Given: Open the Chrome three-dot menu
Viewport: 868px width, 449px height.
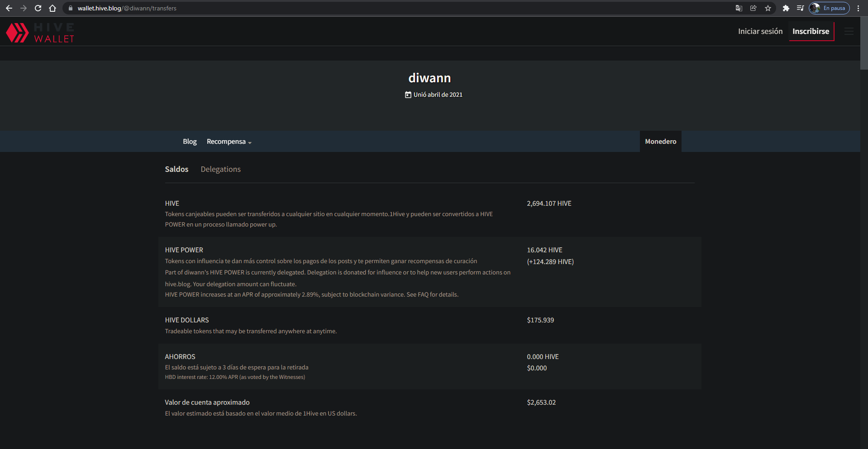Looking at the screenshot, I should tap(858, 8).
